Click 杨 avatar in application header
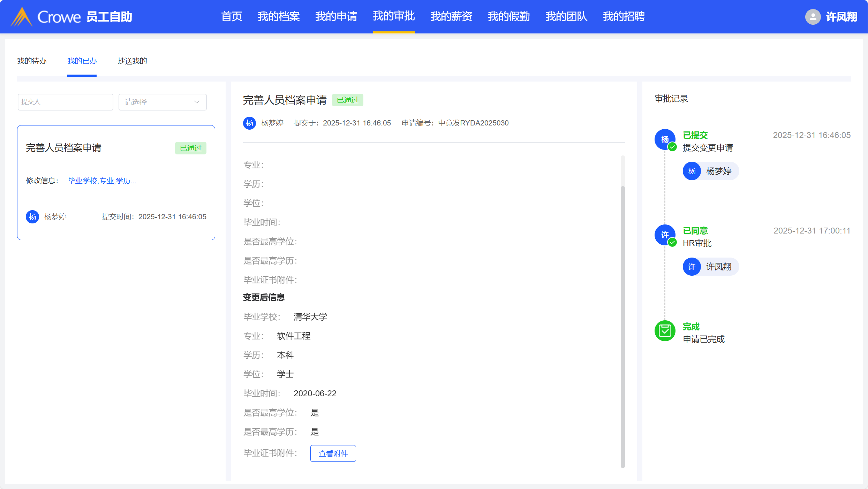Screen dimensions: 868x489 249,123
